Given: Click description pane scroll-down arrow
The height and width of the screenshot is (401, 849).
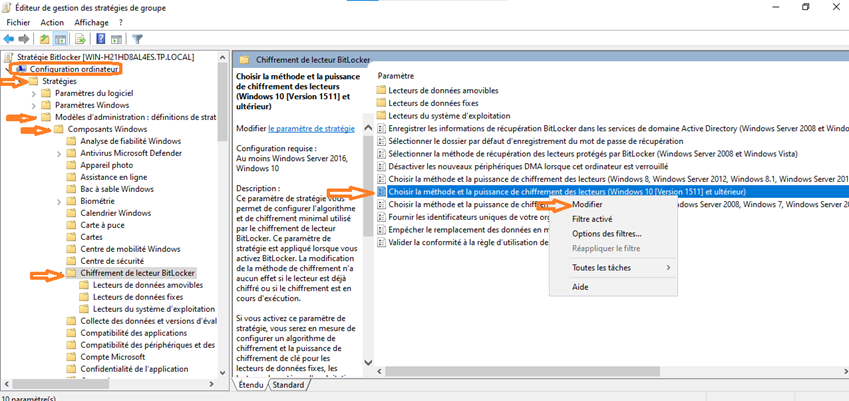Looking at the screenshot, I should click(368, 362).
